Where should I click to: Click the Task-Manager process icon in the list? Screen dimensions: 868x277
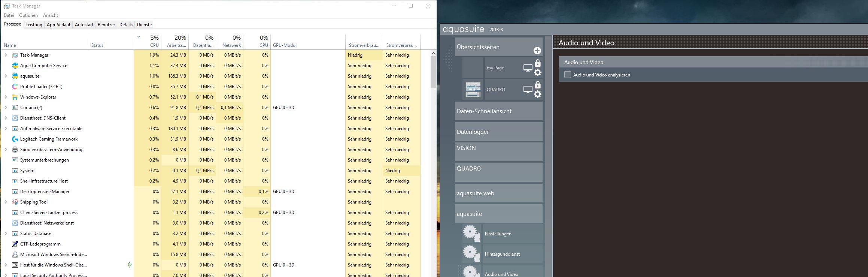(x=15, y=55)
